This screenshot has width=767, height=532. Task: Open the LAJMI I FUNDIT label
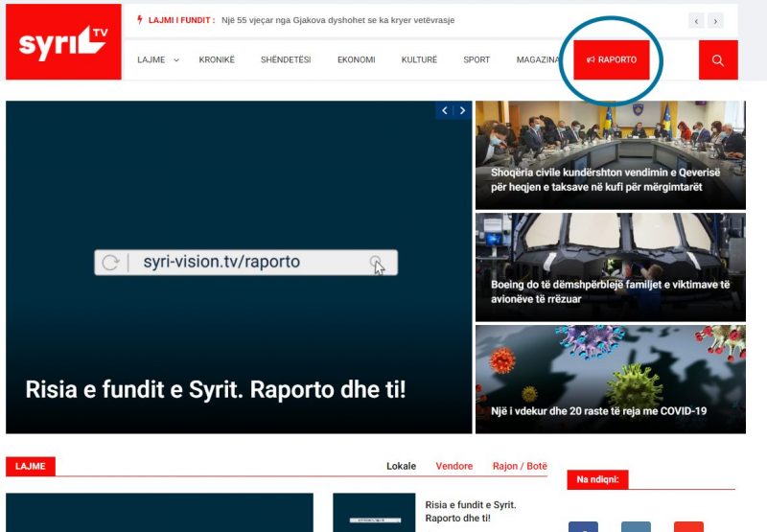click(x=181, y=20)
